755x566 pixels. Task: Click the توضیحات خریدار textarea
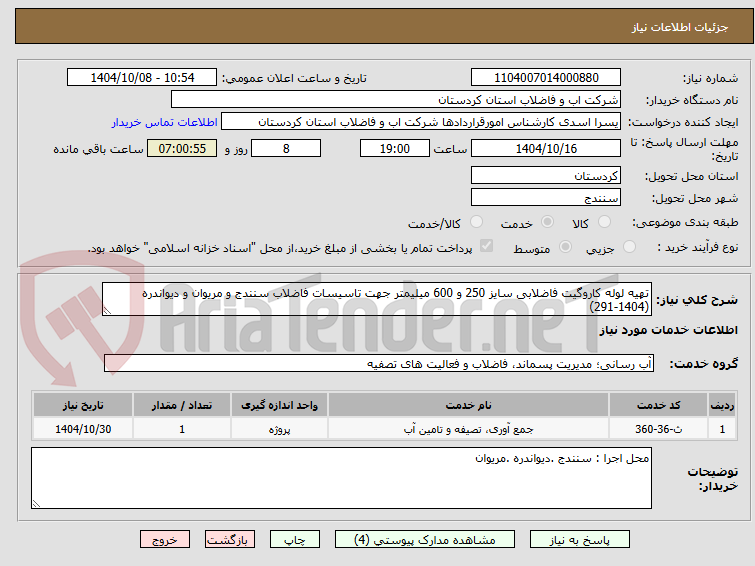[x=341, y=478]
